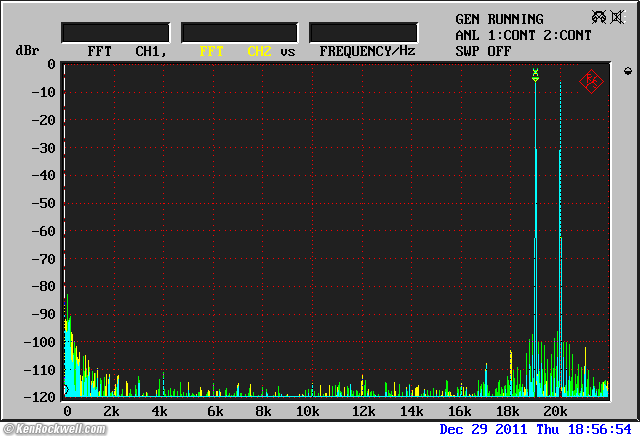Viewport: 640px width, 436px height.
Task: Click the '-60' y-axis label
Action: coord(43,231)
